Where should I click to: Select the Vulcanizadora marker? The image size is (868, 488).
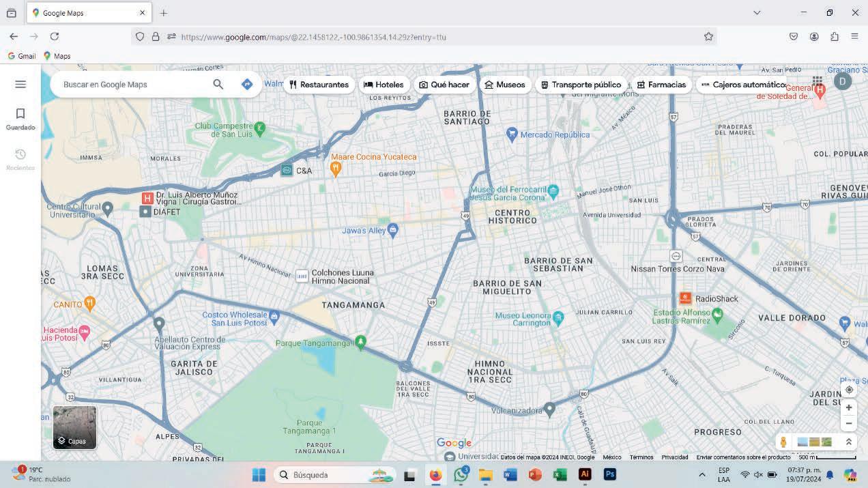(549, 409)
